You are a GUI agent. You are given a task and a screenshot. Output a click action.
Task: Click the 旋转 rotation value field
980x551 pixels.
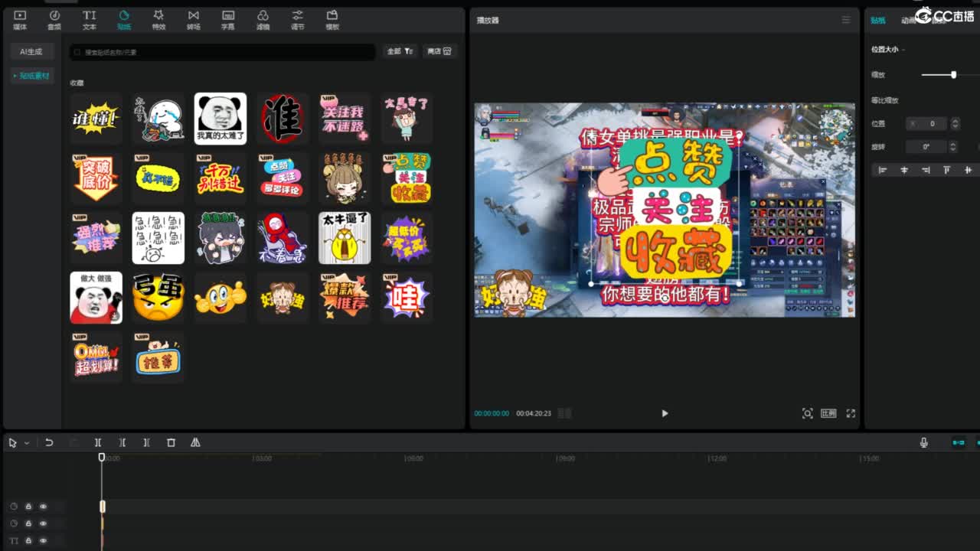pyautogui.click(x=927, y=146)
